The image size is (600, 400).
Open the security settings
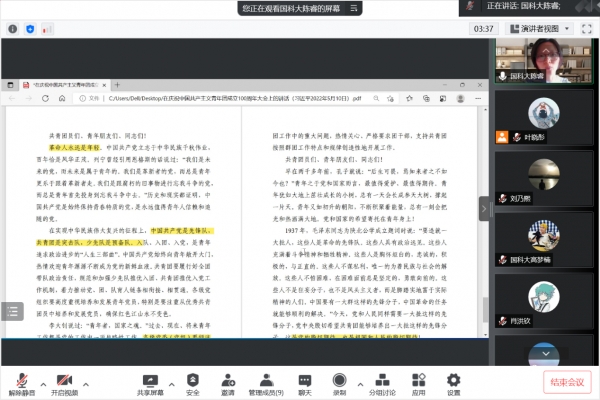point(192,384)
